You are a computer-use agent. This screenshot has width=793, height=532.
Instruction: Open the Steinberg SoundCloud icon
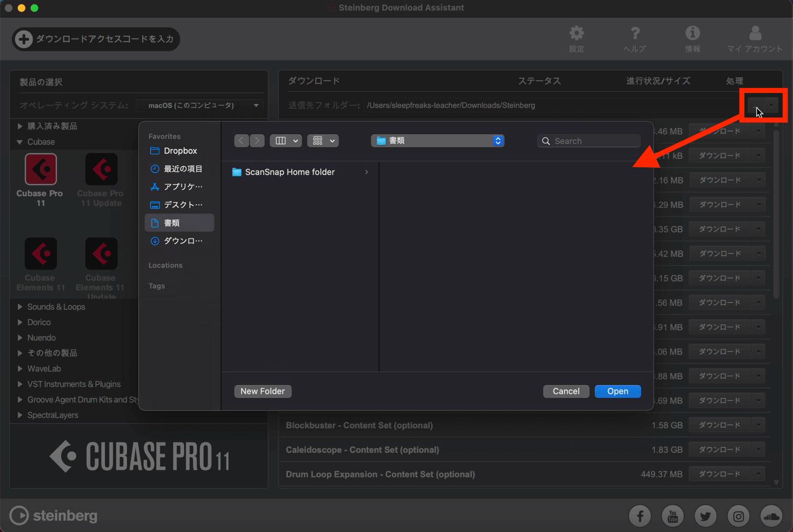pyautogui.click(x=771, y=516)
